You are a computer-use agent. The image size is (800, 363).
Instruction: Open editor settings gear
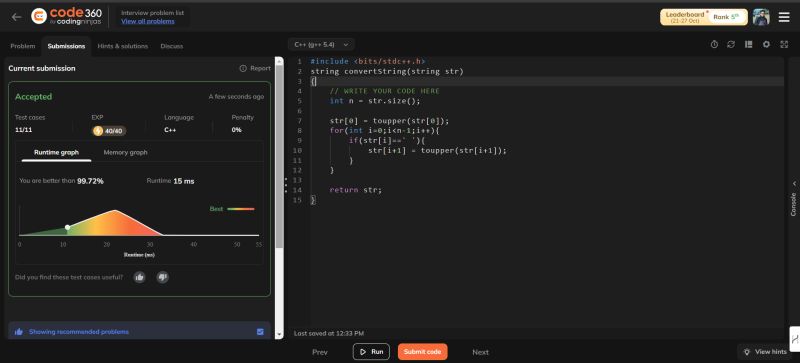click(x=766, y=44)
